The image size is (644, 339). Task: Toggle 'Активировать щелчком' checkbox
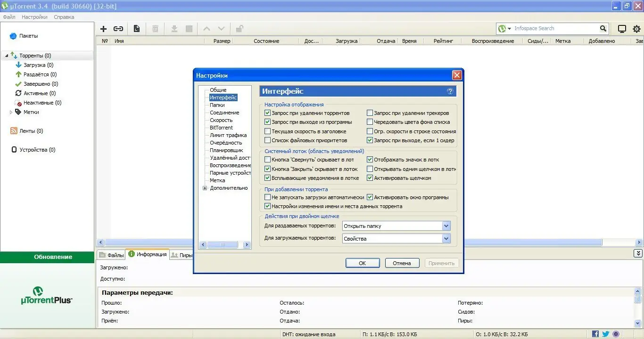pyautogui.click(x=370, y=178)
